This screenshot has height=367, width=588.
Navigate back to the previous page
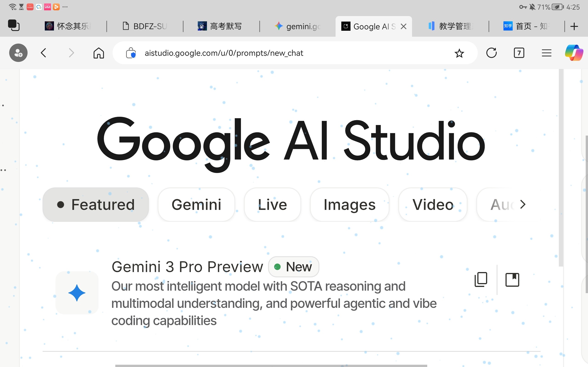(43, 53)
